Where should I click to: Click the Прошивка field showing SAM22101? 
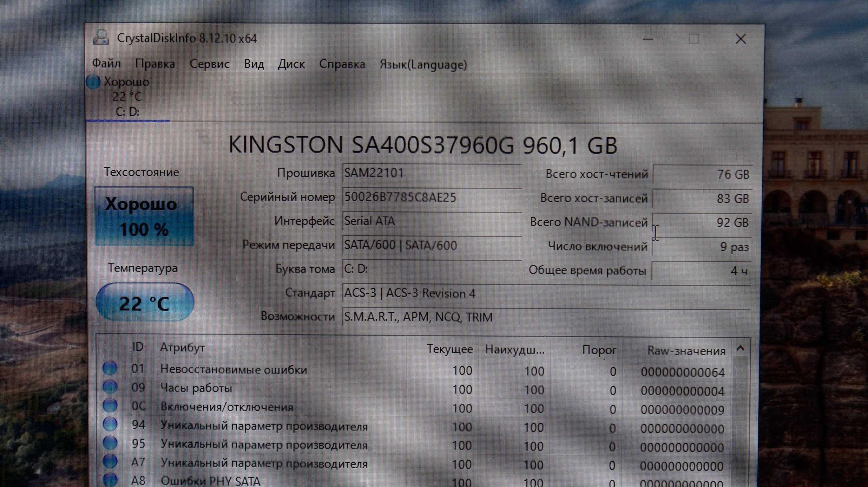pos(432,173)
